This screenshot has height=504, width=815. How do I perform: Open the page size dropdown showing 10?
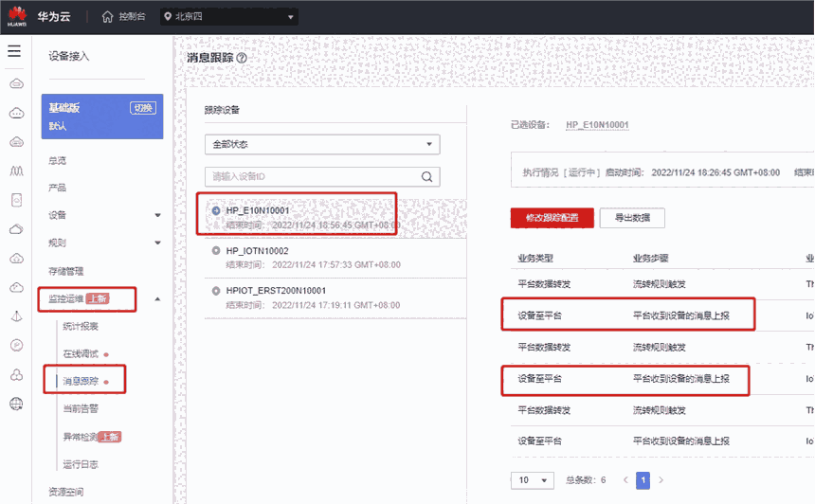534,480
